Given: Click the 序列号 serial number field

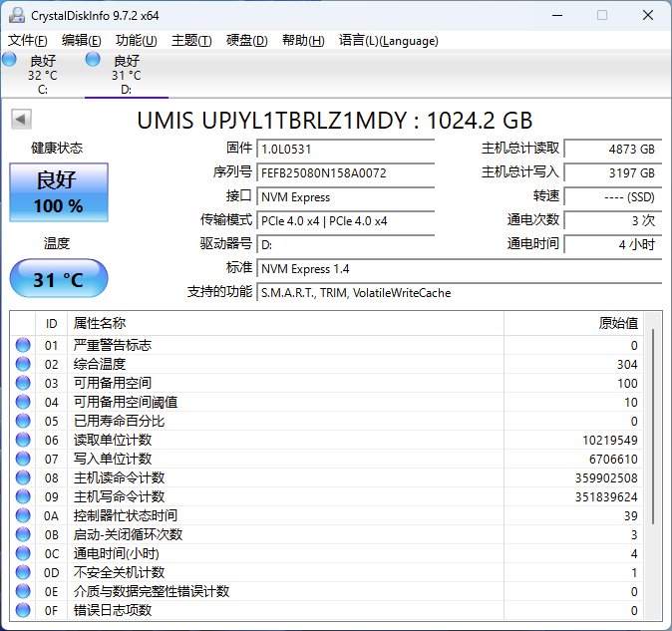Looking at the screenshot, I should 346,172.
